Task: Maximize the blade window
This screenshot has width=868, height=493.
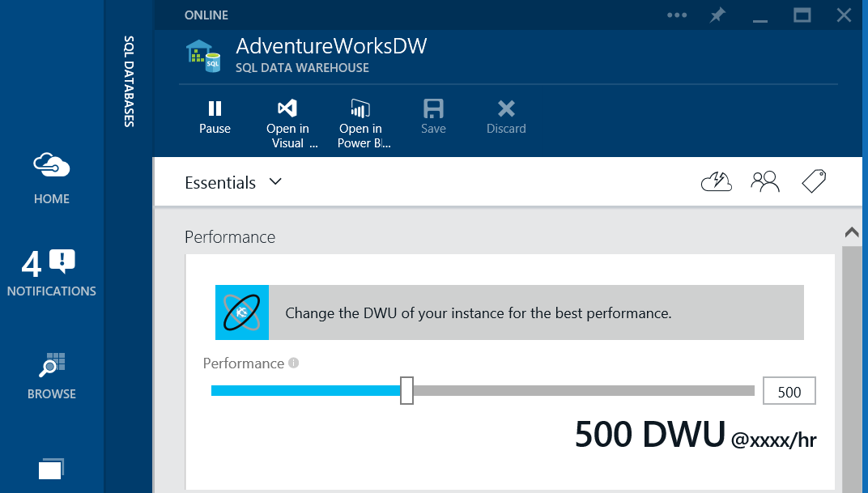Action: pyautogui.click(x=802, y=15)
